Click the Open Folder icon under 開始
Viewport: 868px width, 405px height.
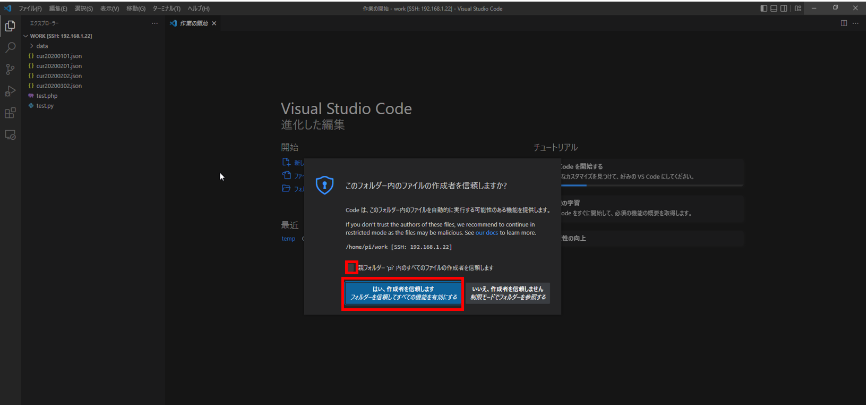click(x=286, y=188)
